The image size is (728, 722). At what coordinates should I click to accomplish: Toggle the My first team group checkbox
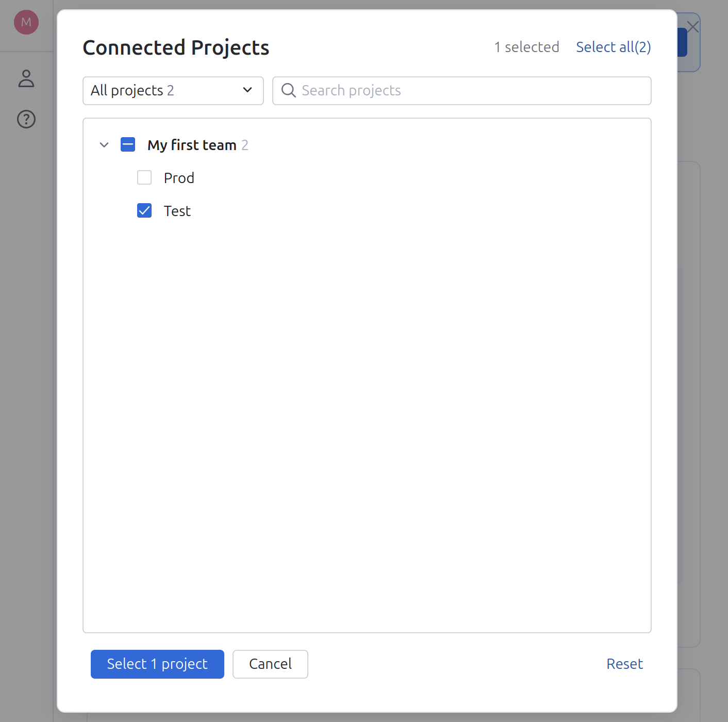coord(127,144)
